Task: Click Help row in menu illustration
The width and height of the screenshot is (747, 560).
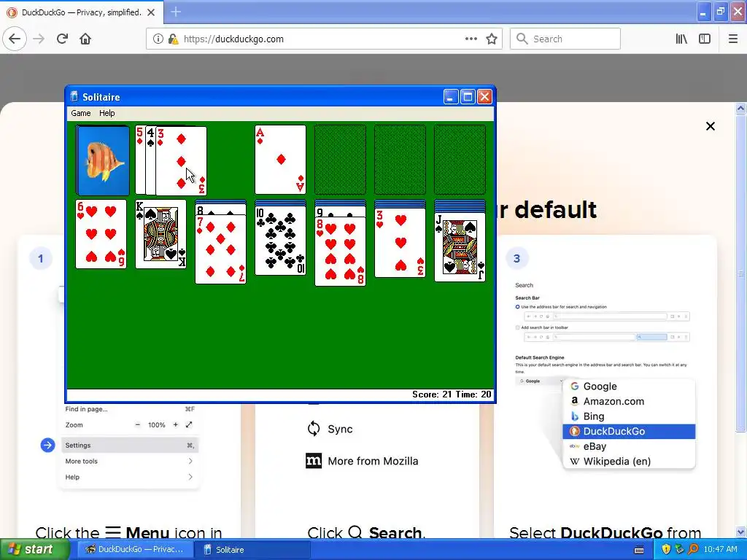Action: pyautogui.click(x=130, y=477)
